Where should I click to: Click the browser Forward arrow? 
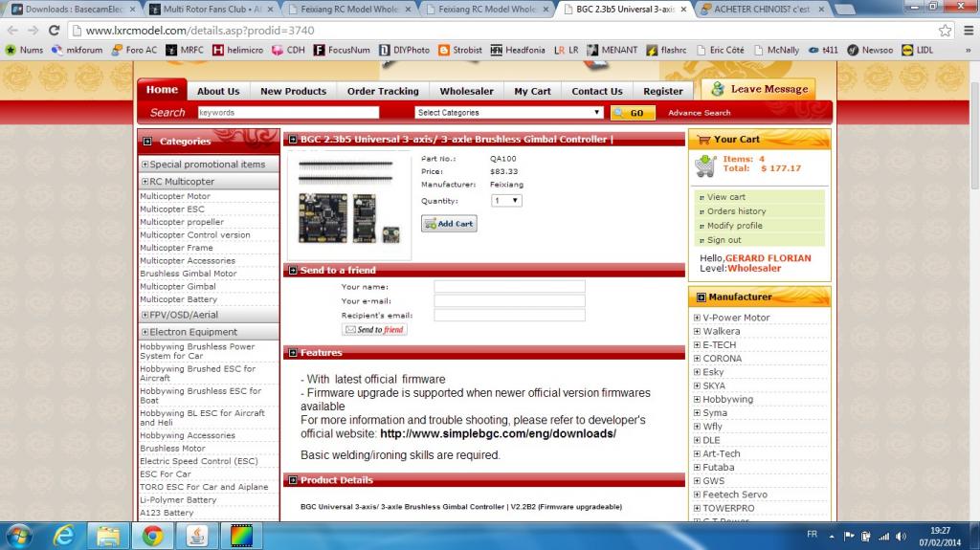(33, 30)
